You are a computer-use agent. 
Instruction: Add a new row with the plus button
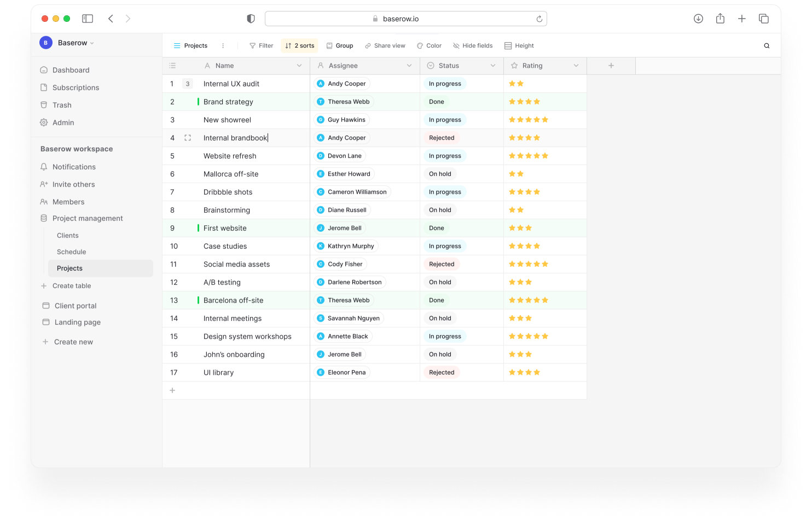172,390
